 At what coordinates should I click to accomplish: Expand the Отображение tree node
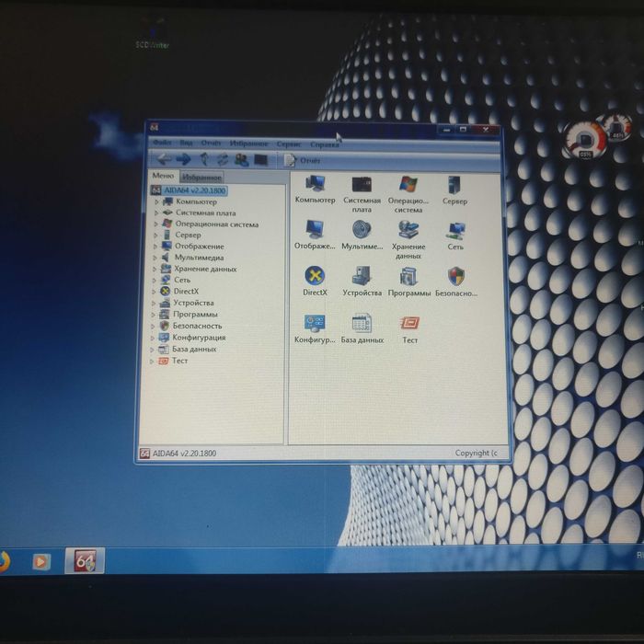pos(155,246)
